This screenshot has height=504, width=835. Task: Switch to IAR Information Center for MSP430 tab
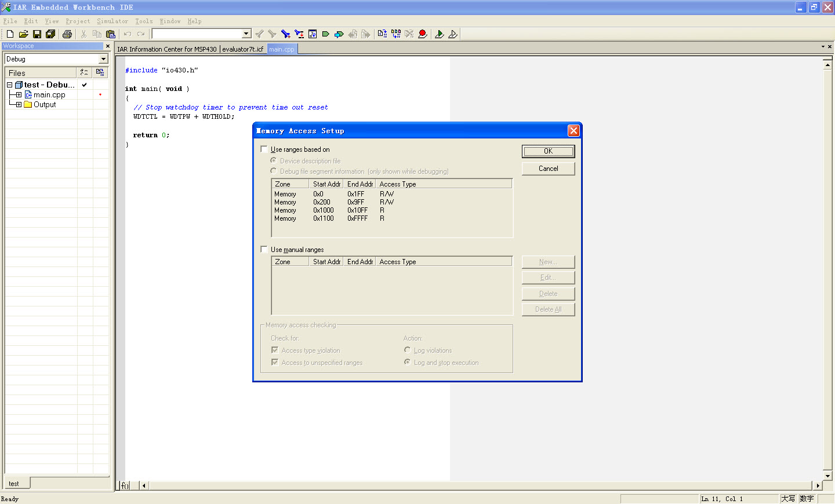[x=167, y=49]
